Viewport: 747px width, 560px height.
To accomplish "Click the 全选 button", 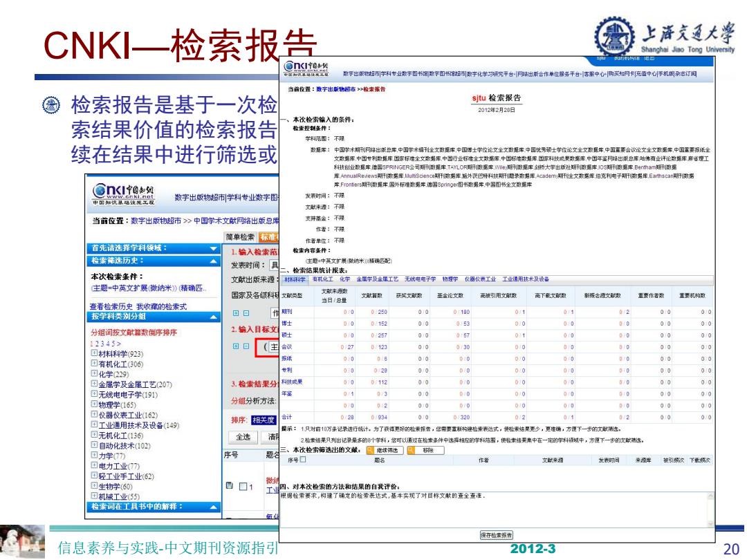I will [243, 437].
